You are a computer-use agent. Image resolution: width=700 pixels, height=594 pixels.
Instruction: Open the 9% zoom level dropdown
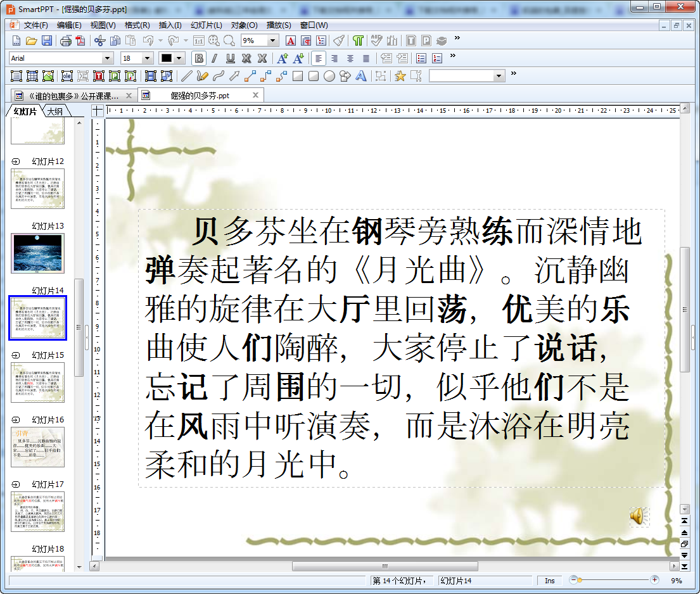pos(273,41)
